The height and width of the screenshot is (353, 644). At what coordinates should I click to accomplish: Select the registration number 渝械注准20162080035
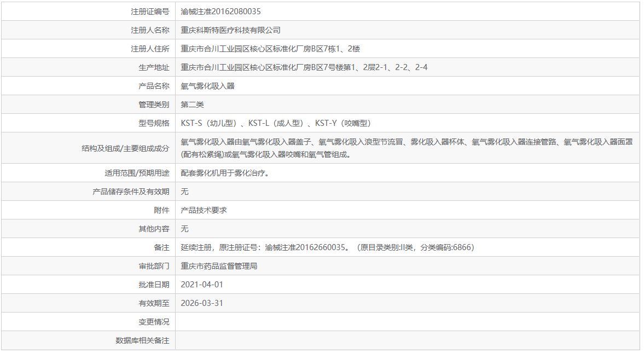tap(225, 10)
